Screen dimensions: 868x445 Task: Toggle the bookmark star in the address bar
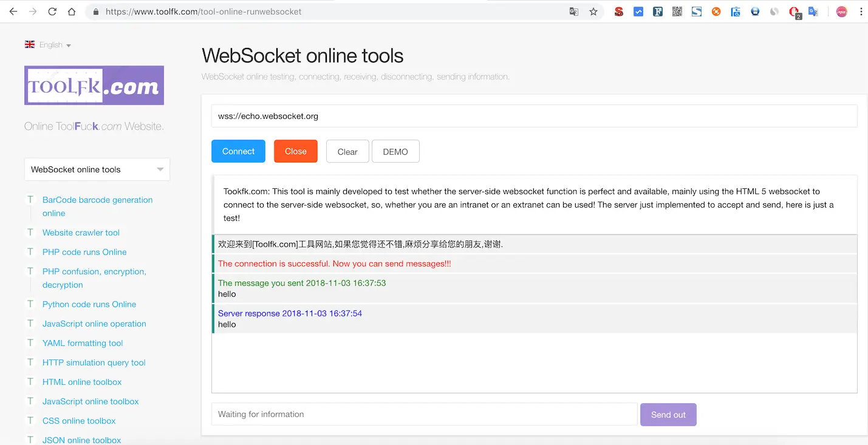pos(593,11)
